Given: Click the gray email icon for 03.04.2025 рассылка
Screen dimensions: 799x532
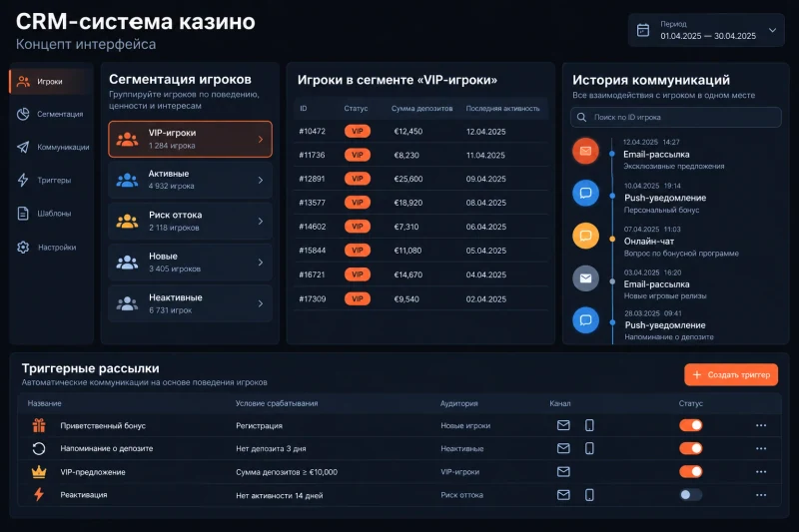Looking at the screenshot, I should tap(585, 278).
